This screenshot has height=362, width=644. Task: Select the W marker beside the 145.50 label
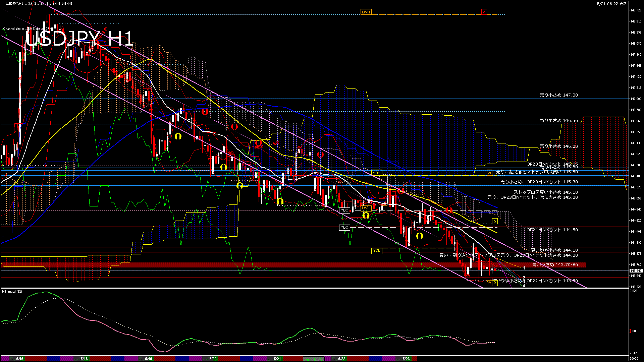click(489, 173)
